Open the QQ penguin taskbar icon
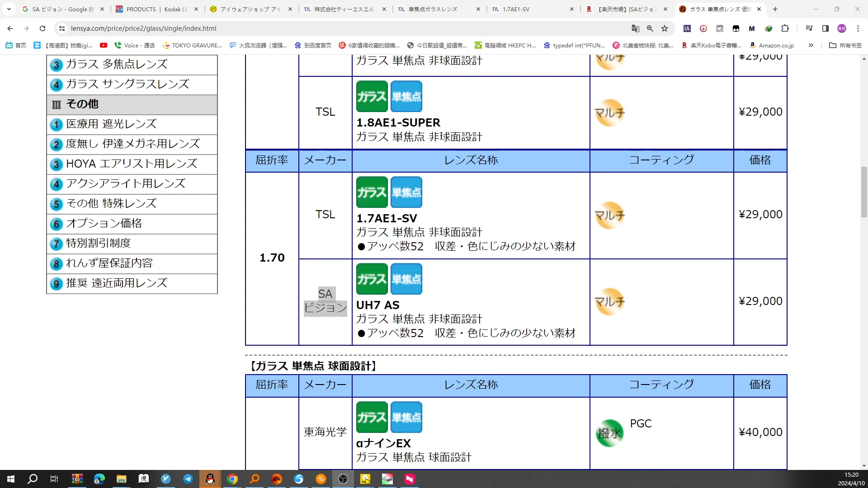Image resolution: width=868 pixels, height=488 pixels. coord(210,479)
